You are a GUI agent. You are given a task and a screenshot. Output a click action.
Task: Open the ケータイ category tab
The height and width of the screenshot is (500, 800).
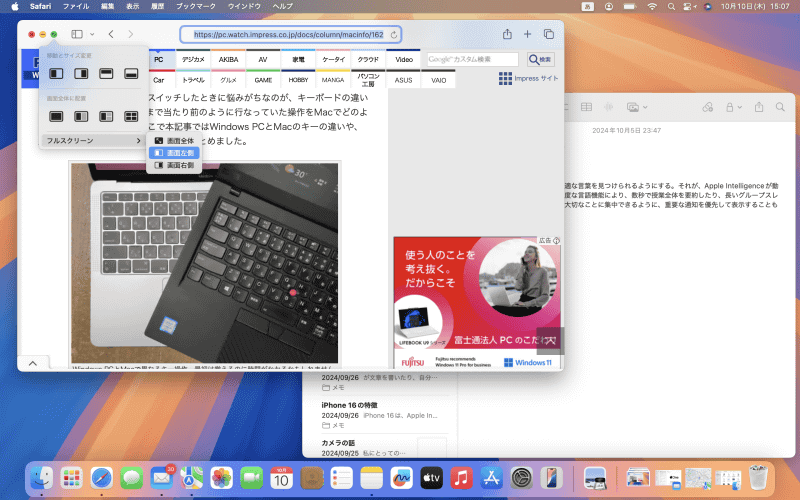(x=333, y=59)
